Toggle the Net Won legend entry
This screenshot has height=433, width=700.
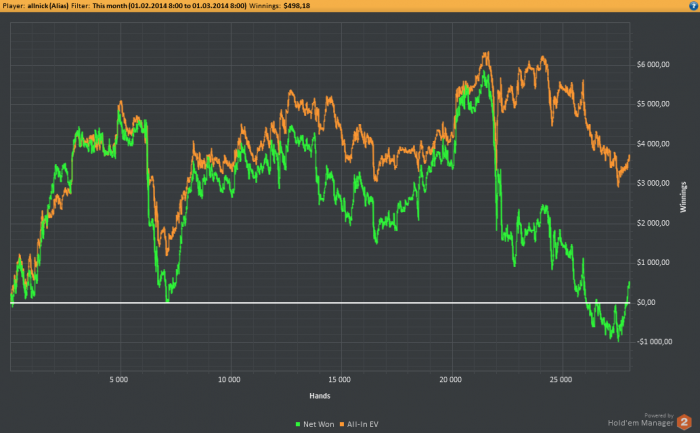click(x=315, y=424)
